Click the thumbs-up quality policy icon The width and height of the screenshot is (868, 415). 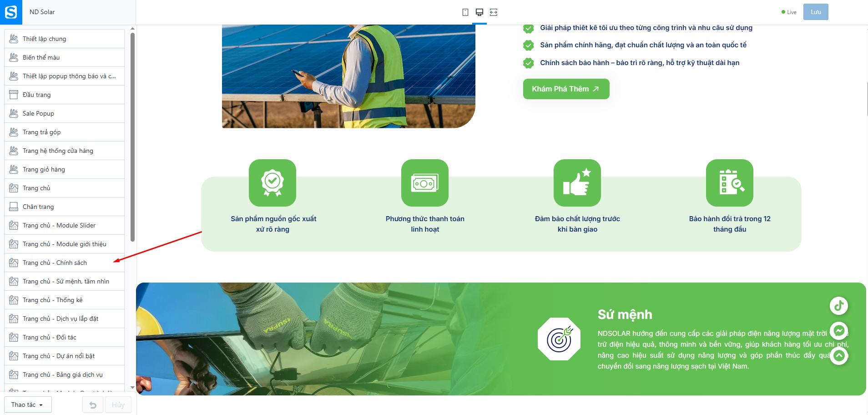point(577,183)
